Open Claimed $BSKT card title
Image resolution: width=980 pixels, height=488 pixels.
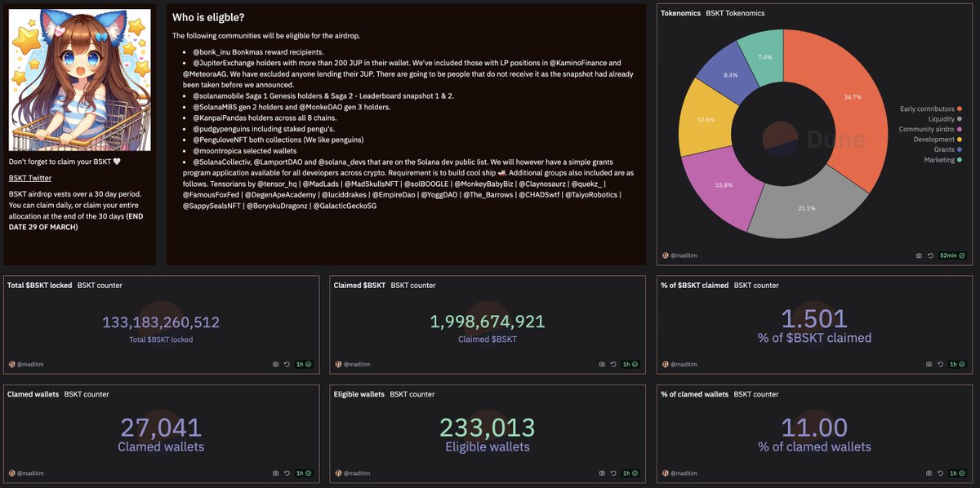tap(359, 286)
